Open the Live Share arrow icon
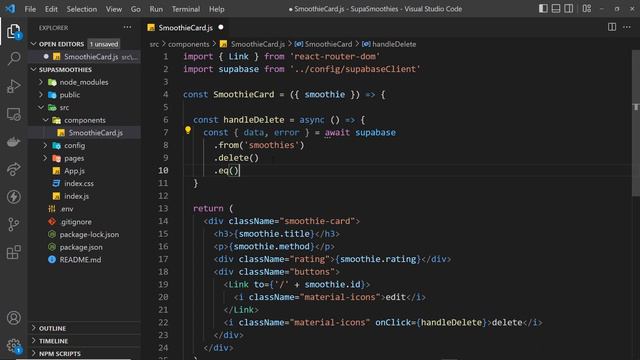Screen dimensions: 640x360 pyautogui.click(x=14, y=169)
